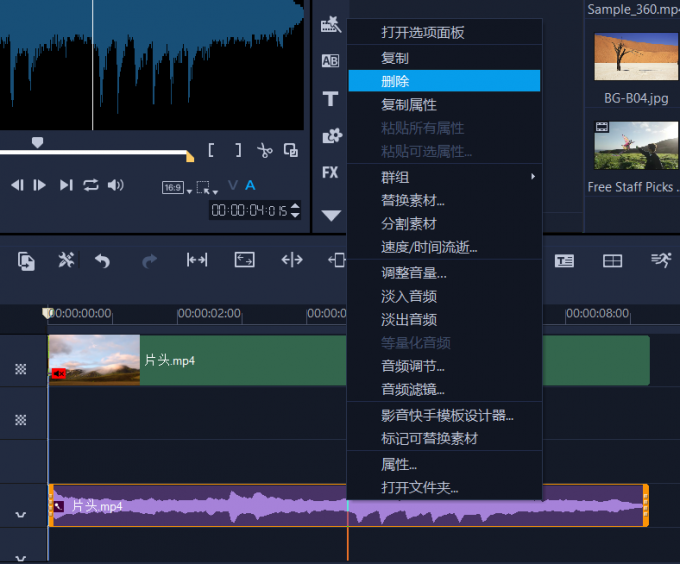Click the slide tool icon beside the menu
Image resolution: width=680 pixels, height=564 pixels.
point(337,260)
